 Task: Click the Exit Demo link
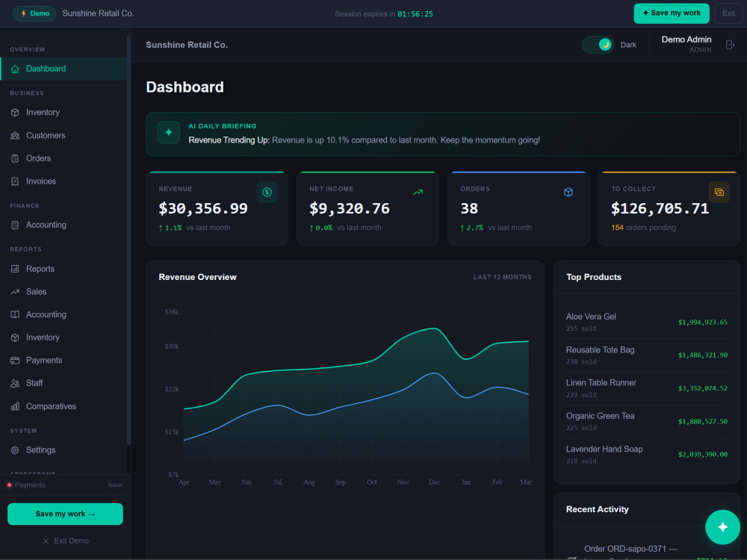click(x=66, y=541)
